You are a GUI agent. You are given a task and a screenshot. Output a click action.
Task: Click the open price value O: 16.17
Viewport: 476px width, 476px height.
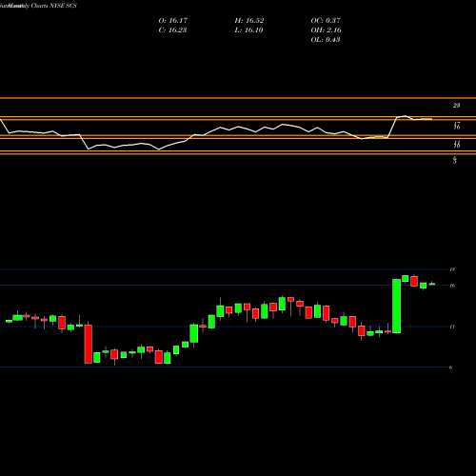(173, 20)
